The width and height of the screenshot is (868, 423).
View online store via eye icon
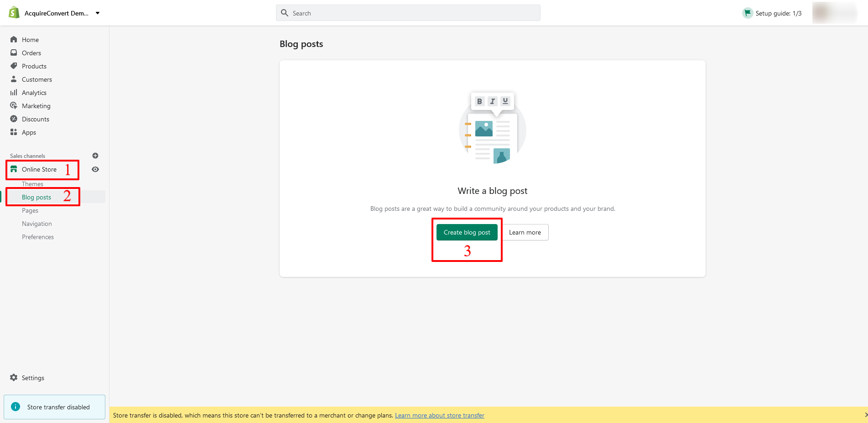click(x=95, y=169)
